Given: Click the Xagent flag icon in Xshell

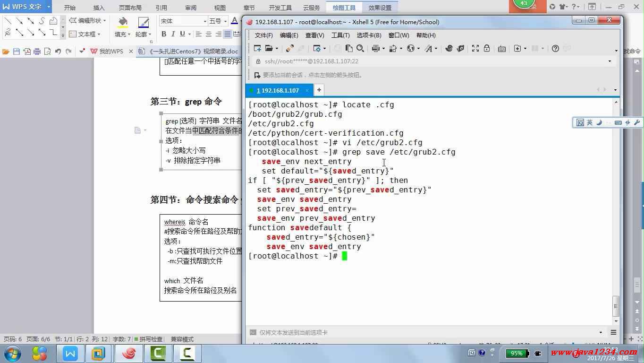Looking at the screenshot, I should click(x=460, y=48).
